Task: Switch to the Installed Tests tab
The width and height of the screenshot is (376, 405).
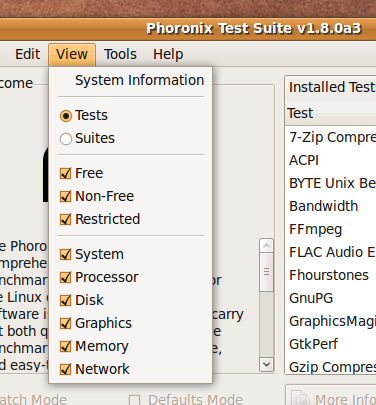Action: (331, 88)
